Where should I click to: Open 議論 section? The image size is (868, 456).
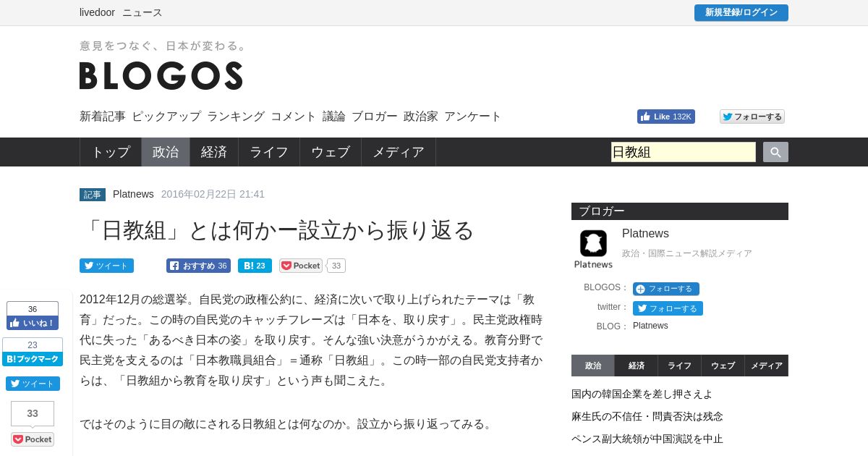pyautogui.click(x=334, y=117)
